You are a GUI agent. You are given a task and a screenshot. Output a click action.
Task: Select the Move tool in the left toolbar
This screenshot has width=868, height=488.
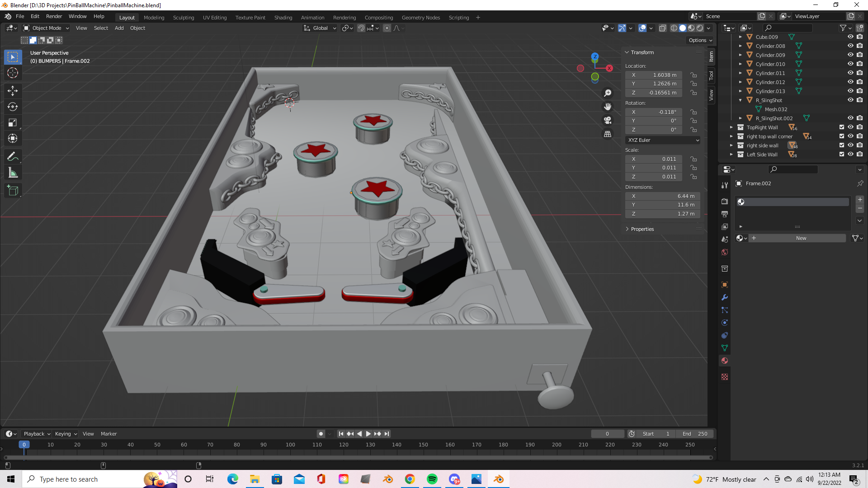(13, 91)
